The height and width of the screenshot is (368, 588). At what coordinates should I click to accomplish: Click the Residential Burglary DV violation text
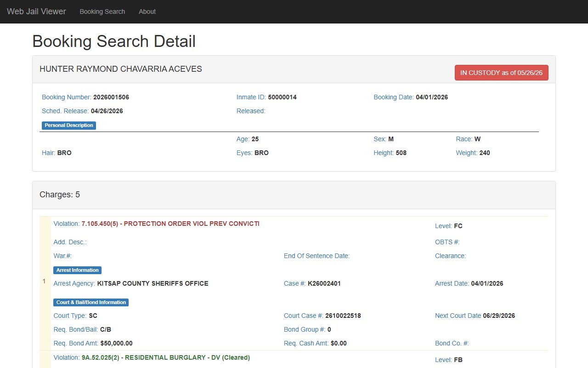(x=166, y=357)
